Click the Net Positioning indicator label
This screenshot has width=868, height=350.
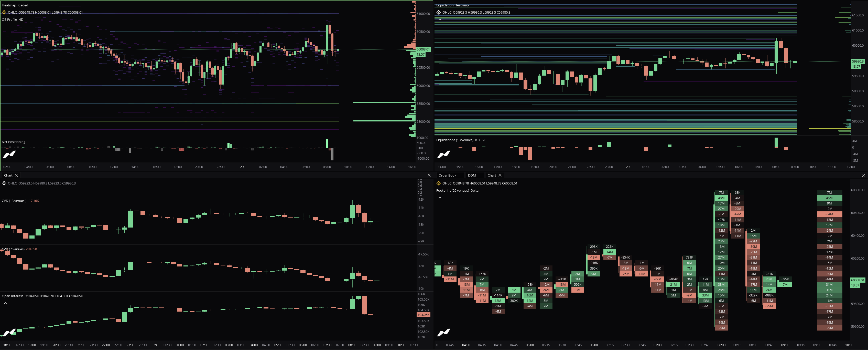(14, 142)
